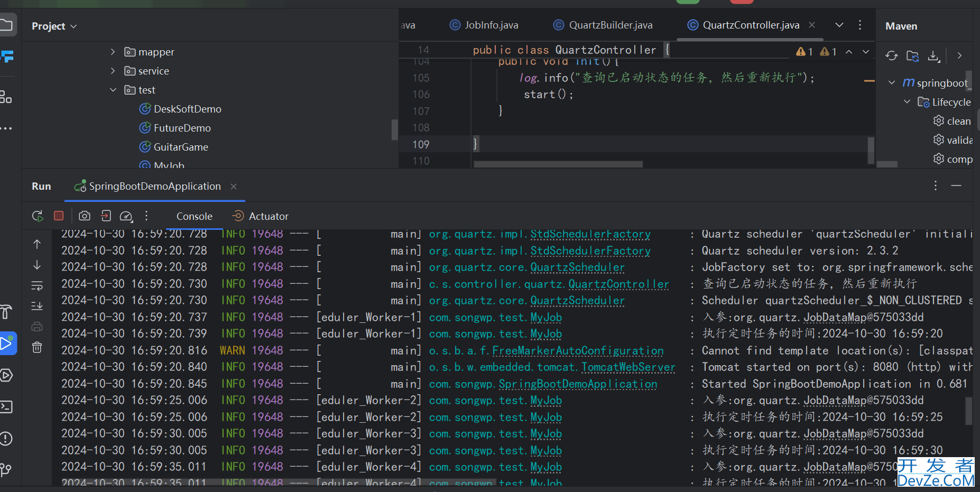The height and width of the screenshot is (492, 980).
Task: Open FutureDemo class in tree
Action: (175, 128)
